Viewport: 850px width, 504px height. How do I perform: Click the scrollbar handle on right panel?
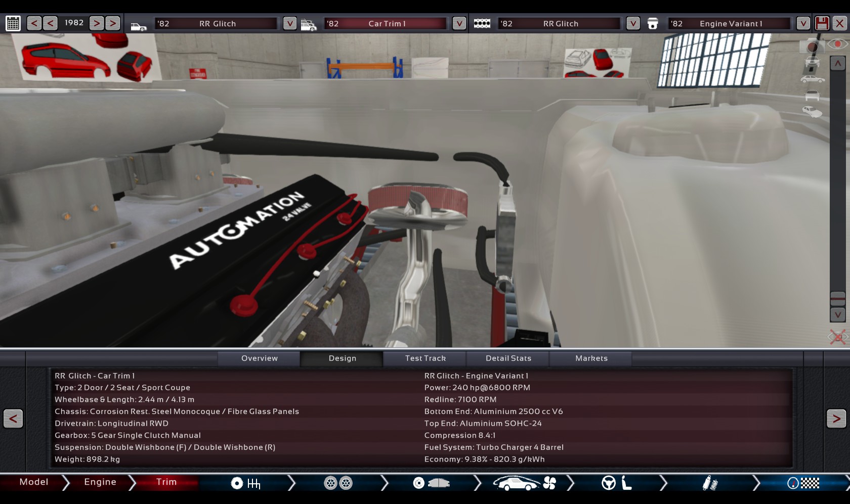pyautogui.click(x=838, y=298)
